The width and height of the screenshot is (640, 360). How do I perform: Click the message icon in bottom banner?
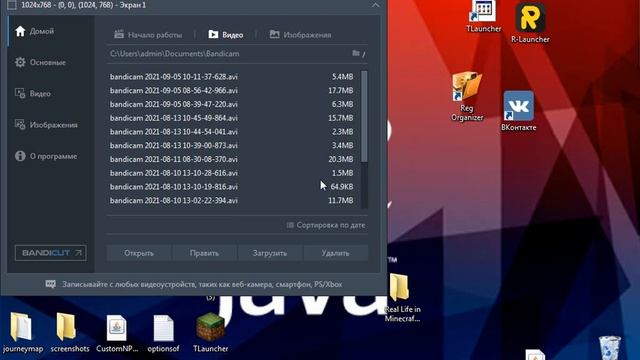[51, 284]
